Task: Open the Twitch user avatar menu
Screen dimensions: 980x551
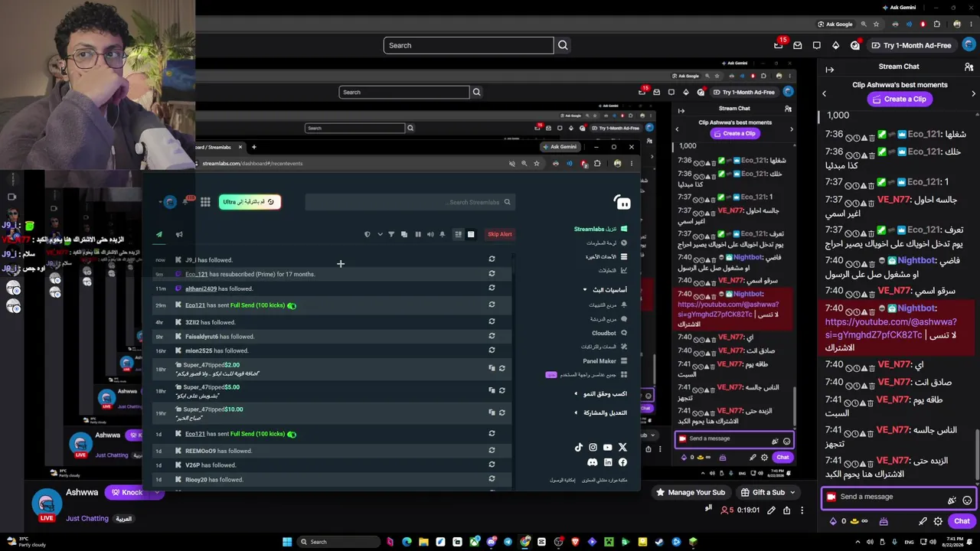Action: pyautogui.click(x=969, y=45)
